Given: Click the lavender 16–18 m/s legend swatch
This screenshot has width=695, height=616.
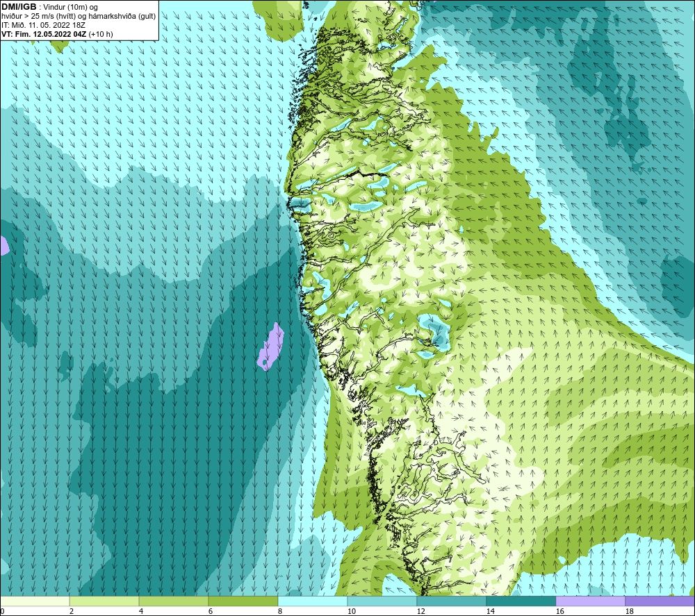Looking at the screenshot, I should pos(590,601).
